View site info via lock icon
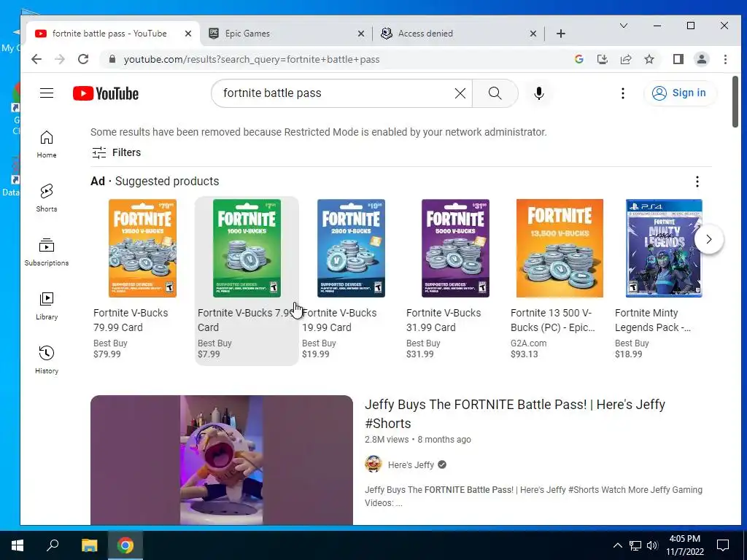Screen dimensions: 747x560 tap(112, 59)
